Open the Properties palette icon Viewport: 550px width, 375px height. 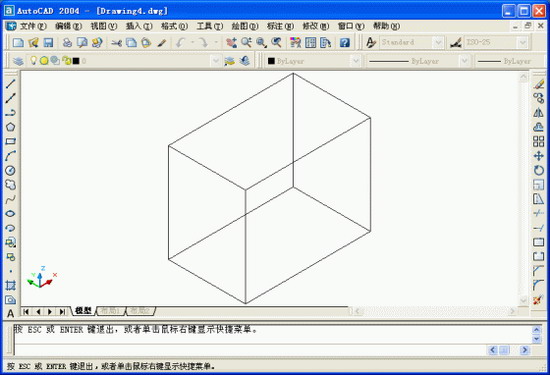295,42
